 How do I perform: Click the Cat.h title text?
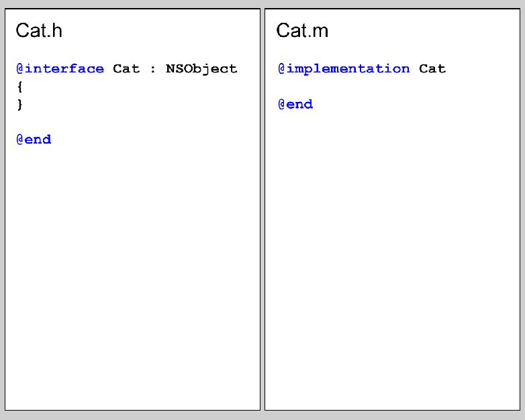(39, 30)
